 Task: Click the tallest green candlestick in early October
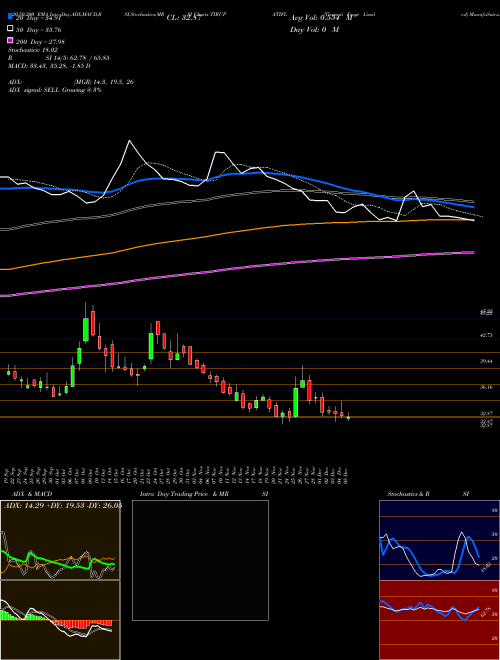pos(86,329)
